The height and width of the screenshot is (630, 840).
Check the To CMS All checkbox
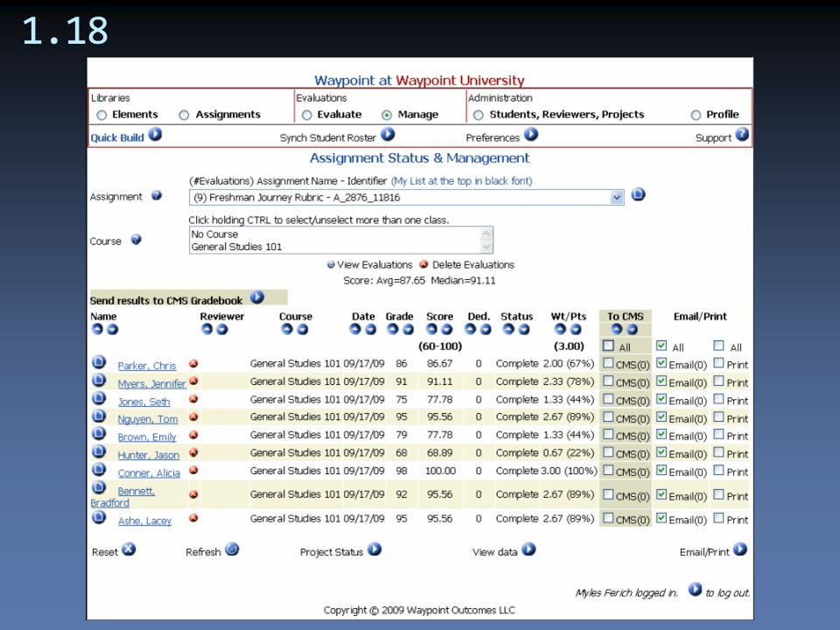[x=608, y=346]
